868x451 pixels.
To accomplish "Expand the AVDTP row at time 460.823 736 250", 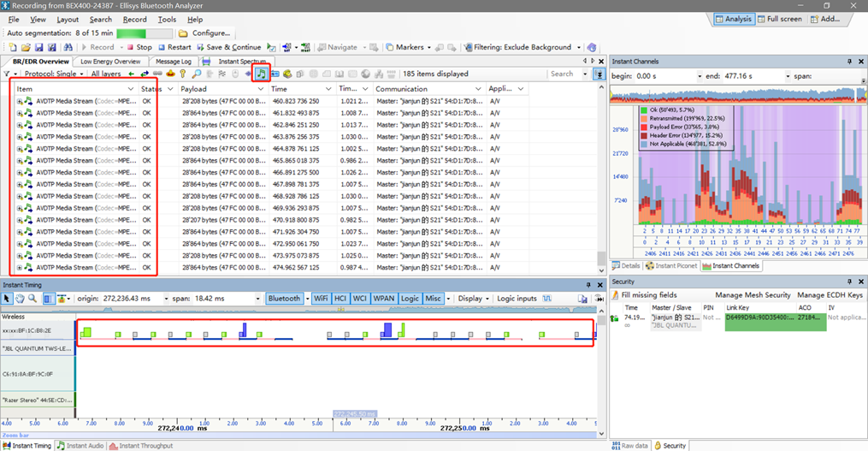I will [20, 101].
